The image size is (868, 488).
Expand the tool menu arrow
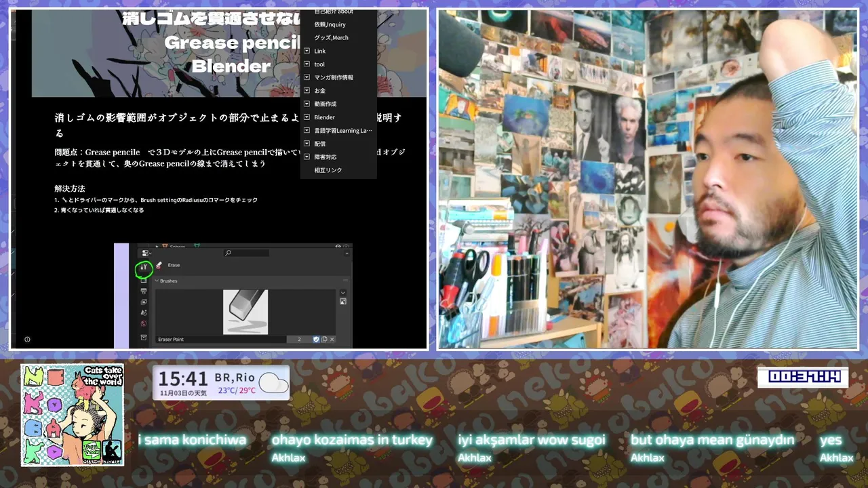point(307,64)
